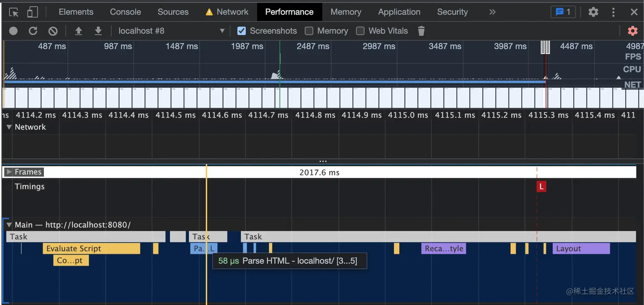644x305 pixels.
Task: Click the trash collect garbage icon
Action: point(421,31)
